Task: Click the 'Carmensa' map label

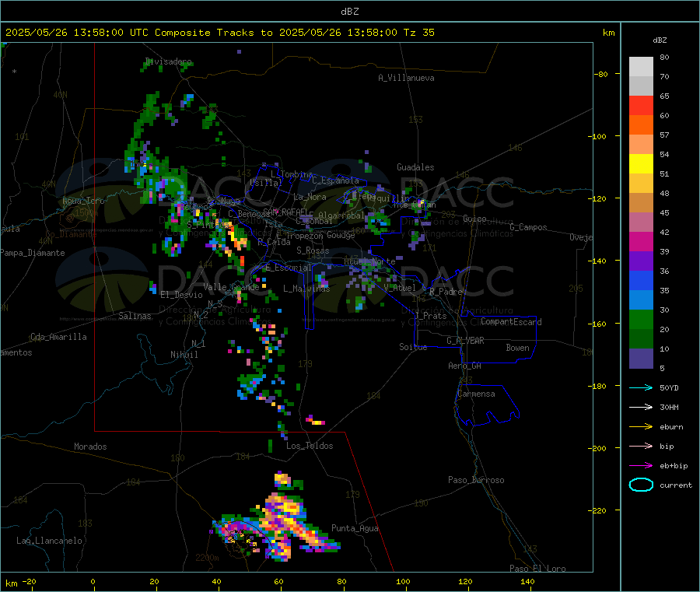Action: tap(476, 394)
